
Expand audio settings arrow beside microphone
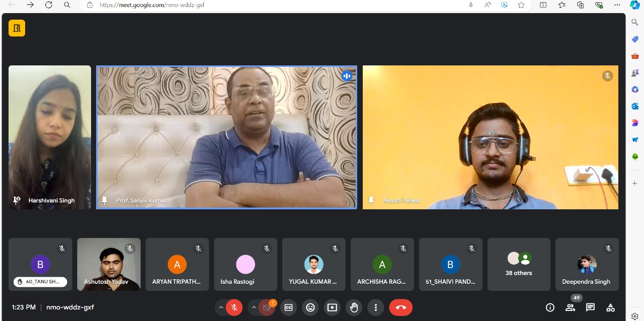point(221,307)
